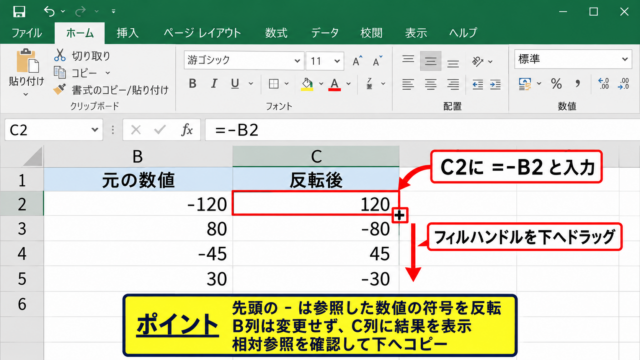The height and width of the screenshot is (360, 640).
Task: Expand font color dropdown arrow
Action: click(x=348, y=84)
